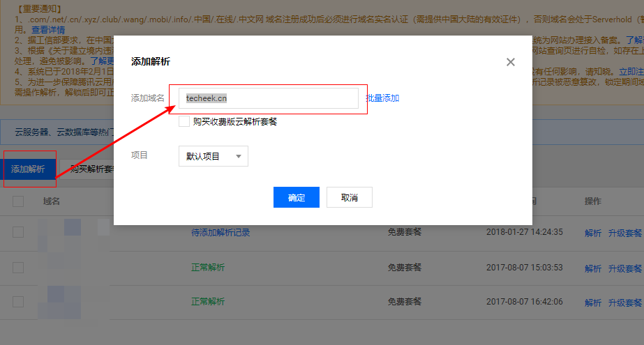Close the 添加解析 dialog with X
This screenshot has width=644, height=345.
[511, 62]
